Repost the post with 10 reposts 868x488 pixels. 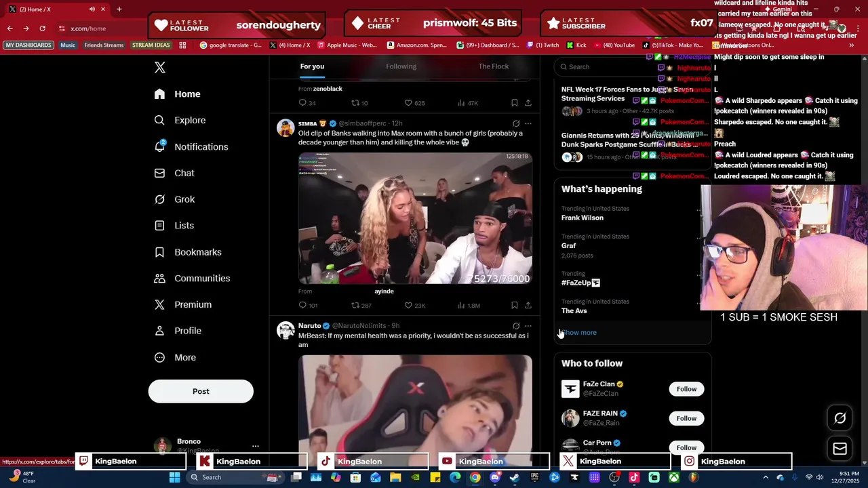tap(359, 103)
